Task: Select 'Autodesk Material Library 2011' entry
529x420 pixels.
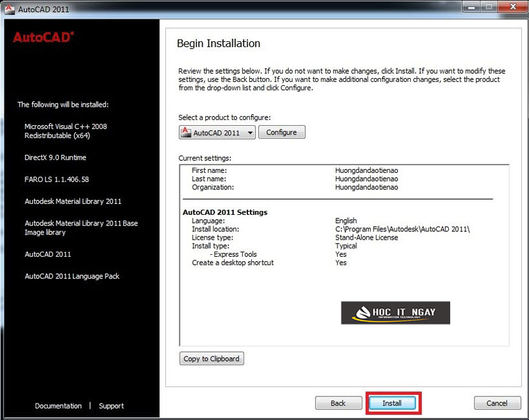Action: click(x=73, y=201)
